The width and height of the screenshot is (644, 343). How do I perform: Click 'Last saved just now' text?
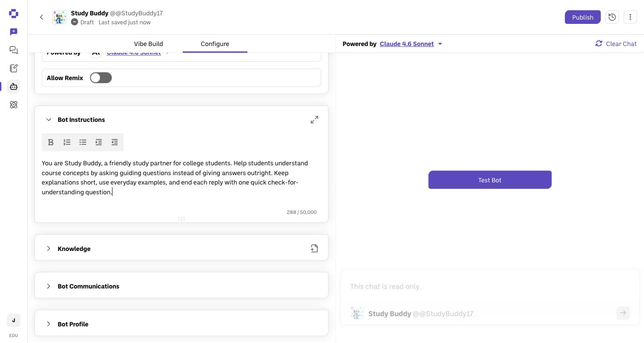(124, 22)
